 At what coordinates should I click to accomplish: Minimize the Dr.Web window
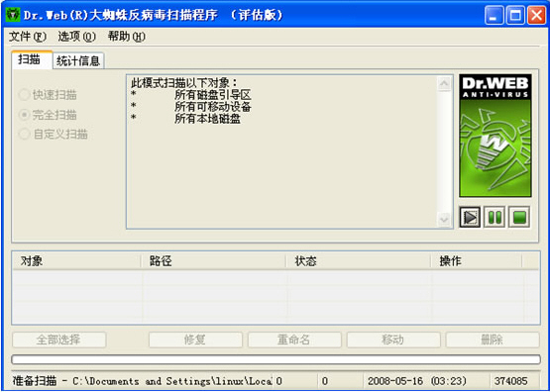[x=495, y=16]
